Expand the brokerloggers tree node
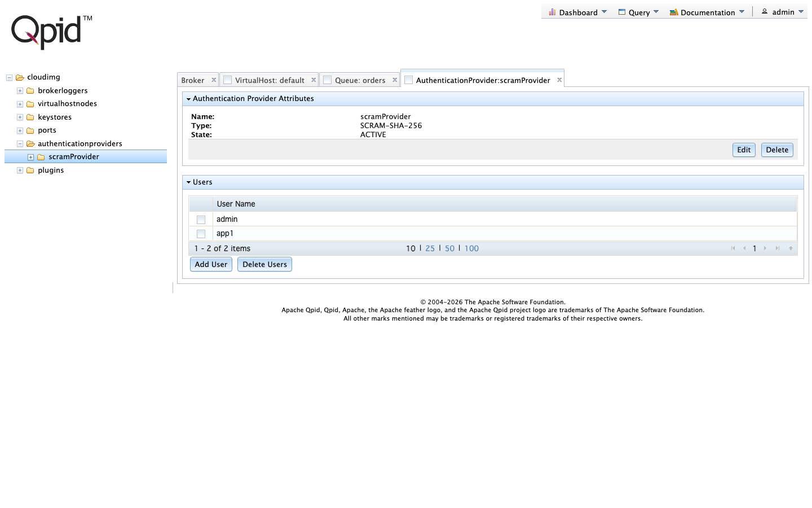This screenshot has width=812, height=508. (20, 91)
